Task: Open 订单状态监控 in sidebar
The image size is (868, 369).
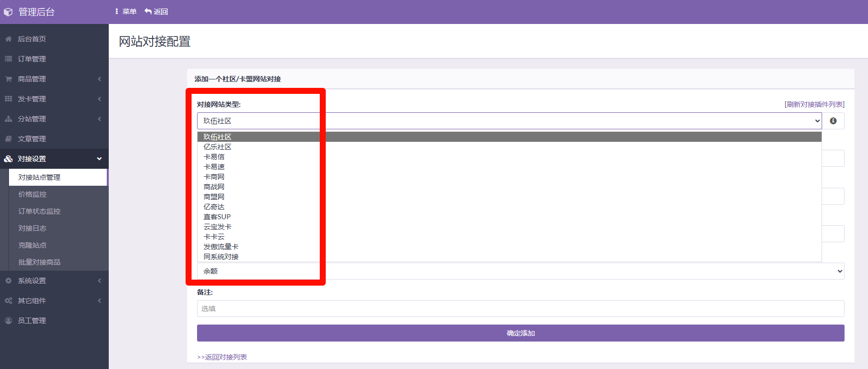Action: (58, 211)
